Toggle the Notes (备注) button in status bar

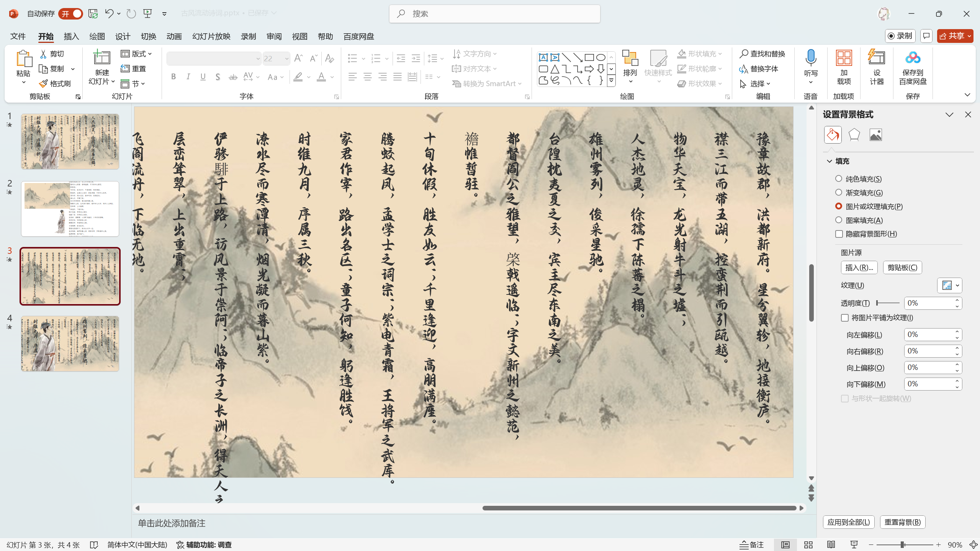click(x=751, y=545)
